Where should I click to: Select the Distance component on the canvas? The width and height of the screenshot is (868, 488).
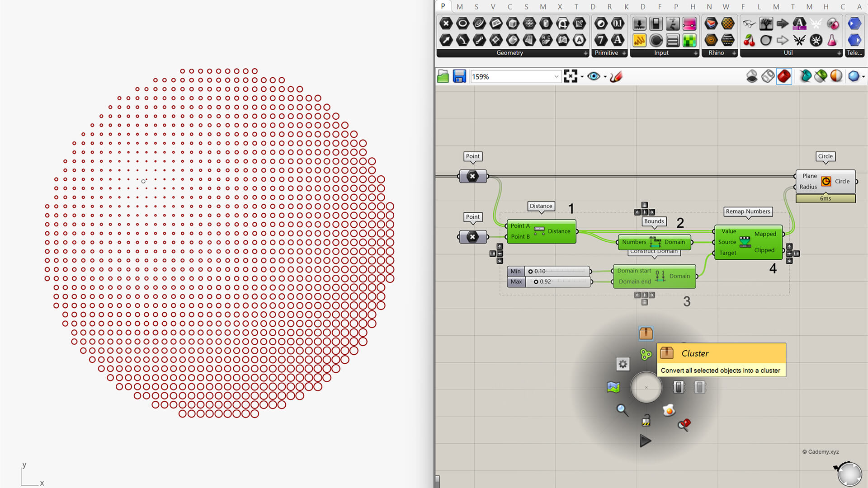[x=541, y=231]
